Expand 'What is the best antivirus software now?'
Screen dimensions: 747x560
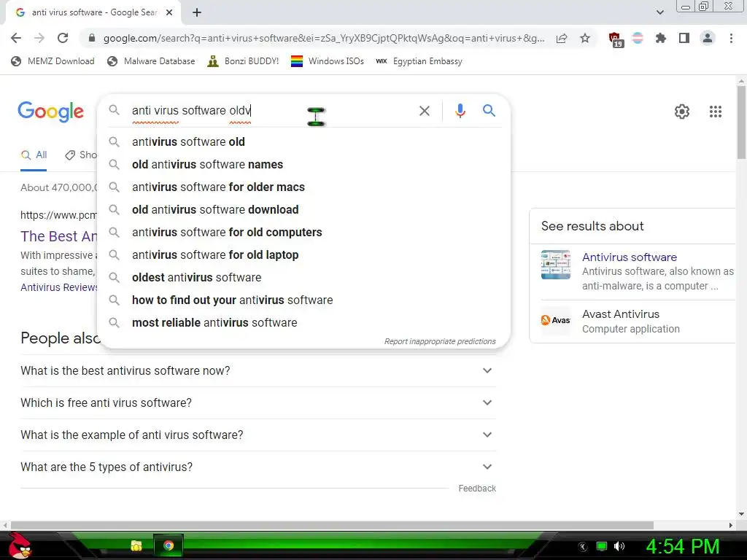258,370
